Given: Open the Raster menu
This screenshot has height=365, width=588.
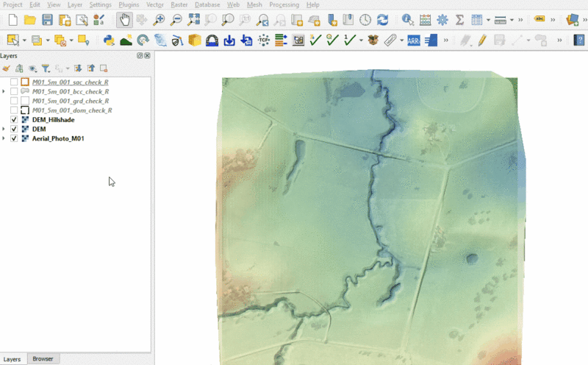Looking at the screenshot, I should coord(179,4).
